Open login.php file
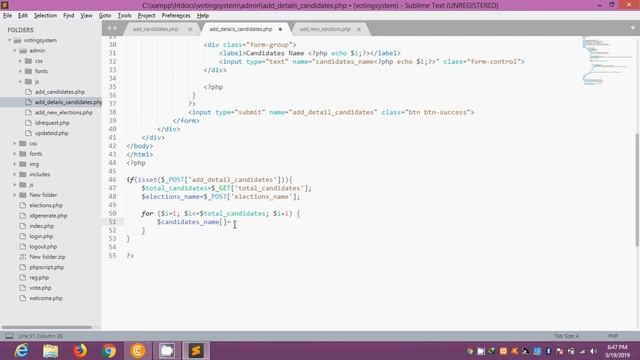This screenshot has height=360, width=640. click(41, 236)
